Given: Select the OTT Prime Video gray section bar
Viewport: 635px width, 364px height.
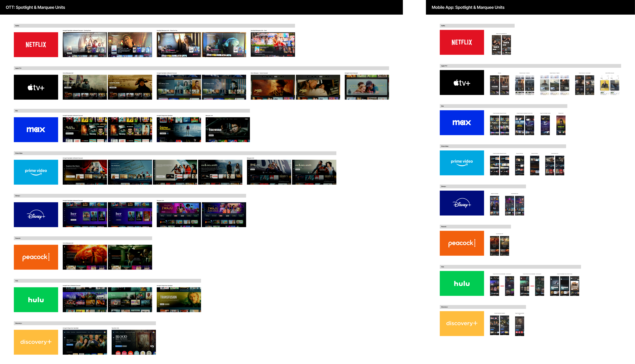Looking at the screenshot, I should pyautogui.click(x=175, y=153).
